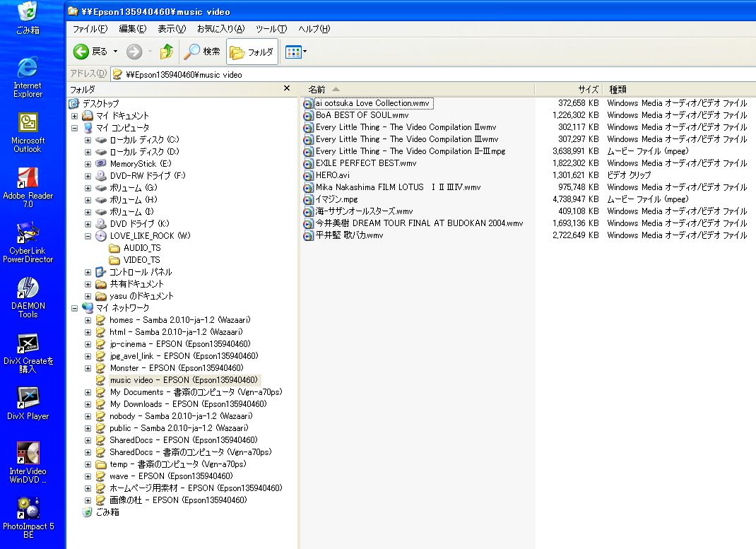Open the 表示(V) menu

click(x=172, y=29)
